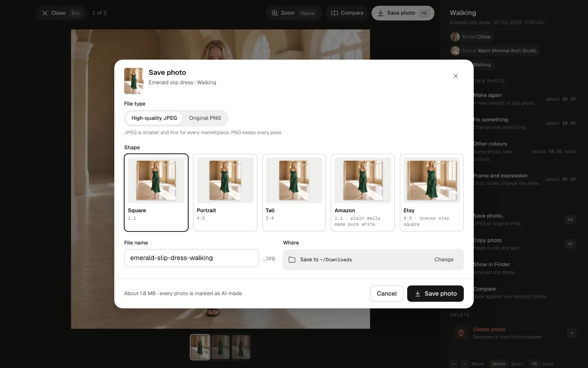Image resolution: width=588 pixels, height=368 pixels.
Task: Select the first filmstrip thumbnail
Action: pos(200,347)
